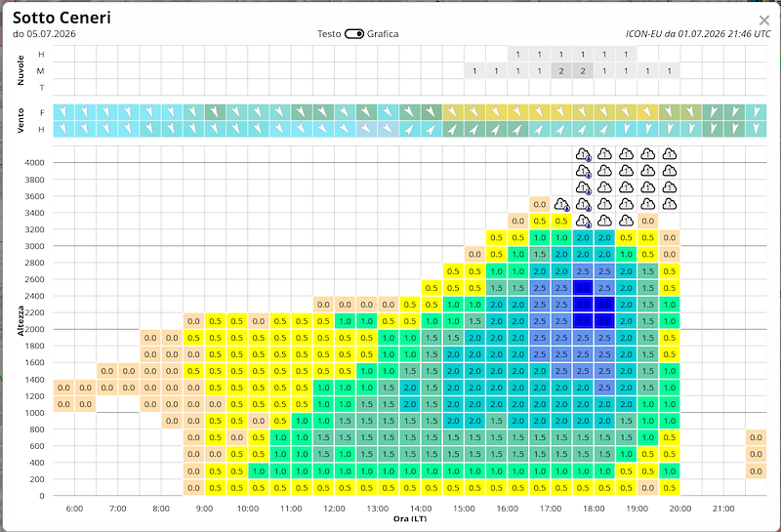Click cloud icon above 4000 m in 19:30–20:00 column
Image resolution: width=781 pixels, height=532 pixels.
(x=670, y=154)
